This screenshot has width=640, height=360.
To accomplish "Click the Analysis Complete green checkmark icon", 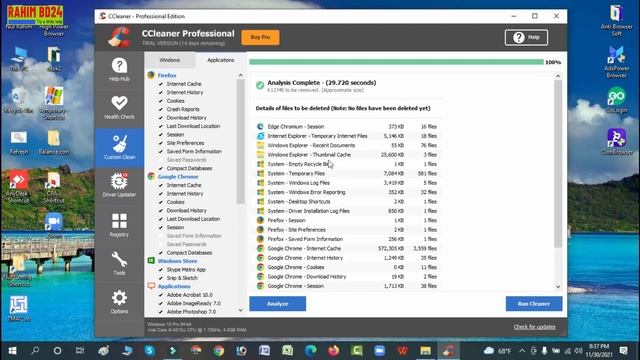I will click(x=260, y=85).
